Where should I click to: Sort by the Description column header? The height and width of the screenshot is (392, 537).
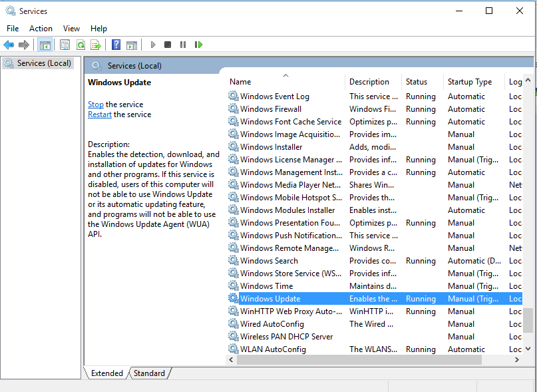coord(373,82)
